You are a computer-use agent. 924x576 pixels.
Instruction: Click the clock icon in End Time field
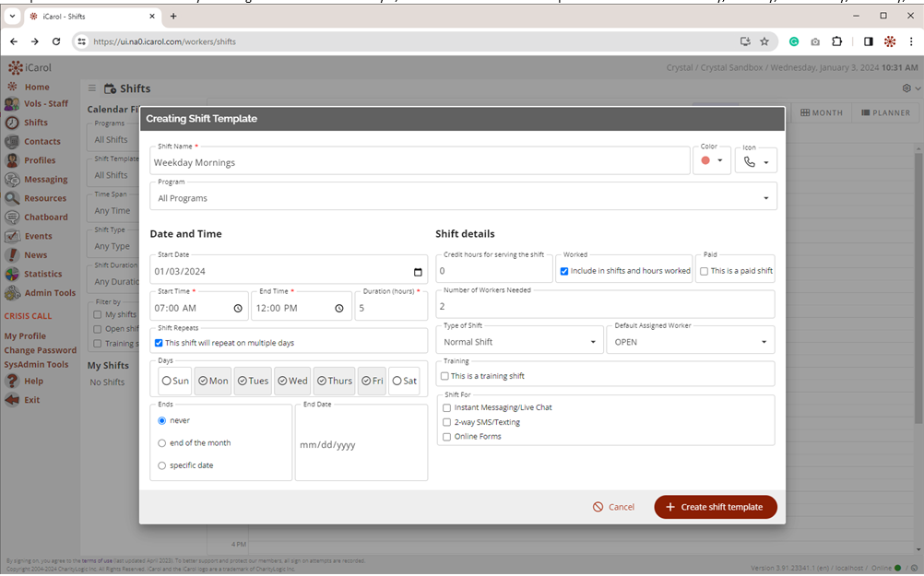(x=339, y=309)
